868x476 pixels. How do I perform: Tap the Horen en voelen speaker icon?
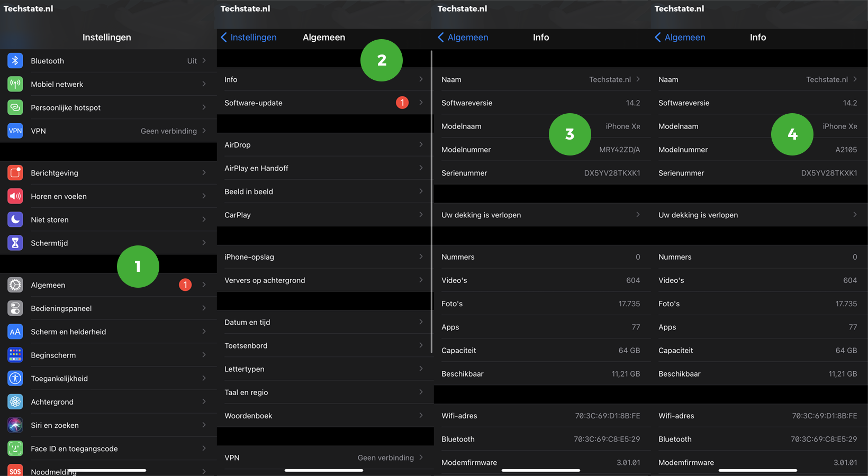15,196
